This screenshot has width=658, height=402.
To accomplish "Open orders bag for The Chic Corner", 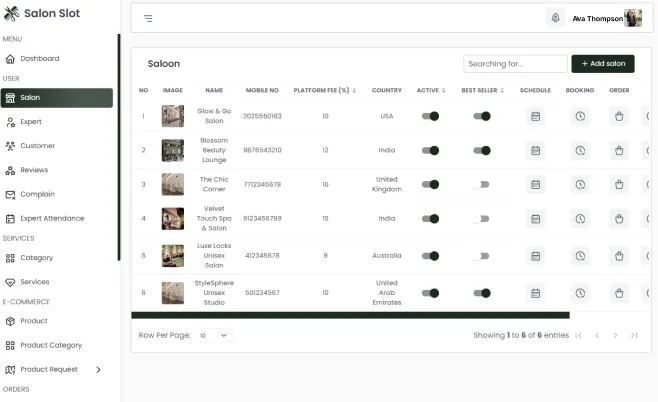I will (619, 184).
